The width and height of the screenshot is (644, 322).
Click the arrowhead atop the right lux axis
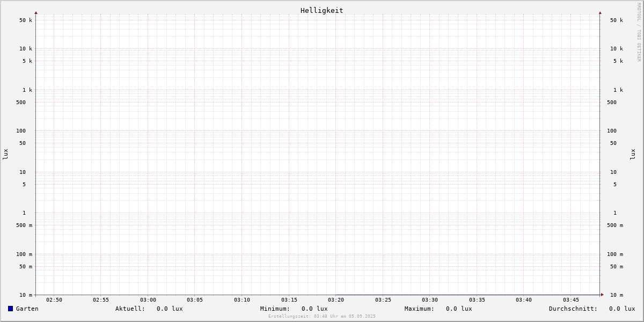click(600, 12)
